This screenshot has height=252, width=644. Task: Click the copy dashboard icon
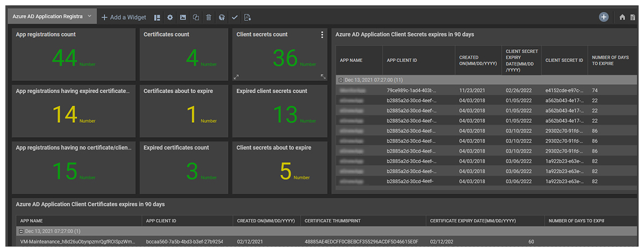tap(196, 17)
